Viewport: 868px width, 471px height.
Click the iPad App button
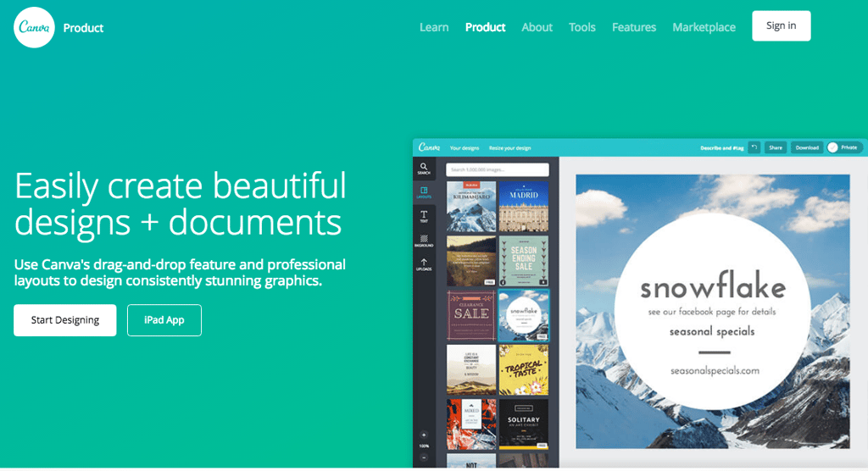[x=164, y=320]
